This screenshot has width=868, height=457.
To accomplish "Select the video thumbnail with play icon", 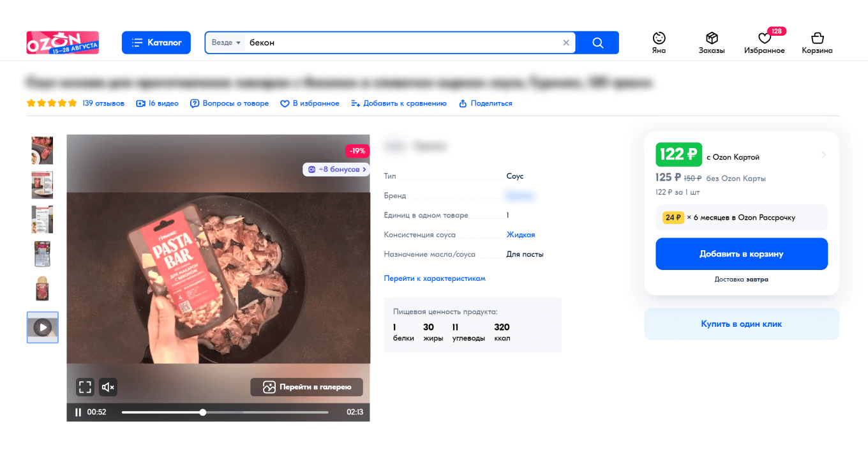I will [42, 327].
